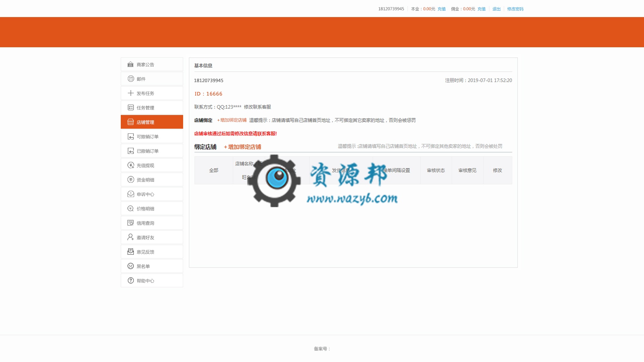The height and width of the screenshot is (362, 644).
Task: Click the 邀请好友 person icon
Action: click(130, 237)
